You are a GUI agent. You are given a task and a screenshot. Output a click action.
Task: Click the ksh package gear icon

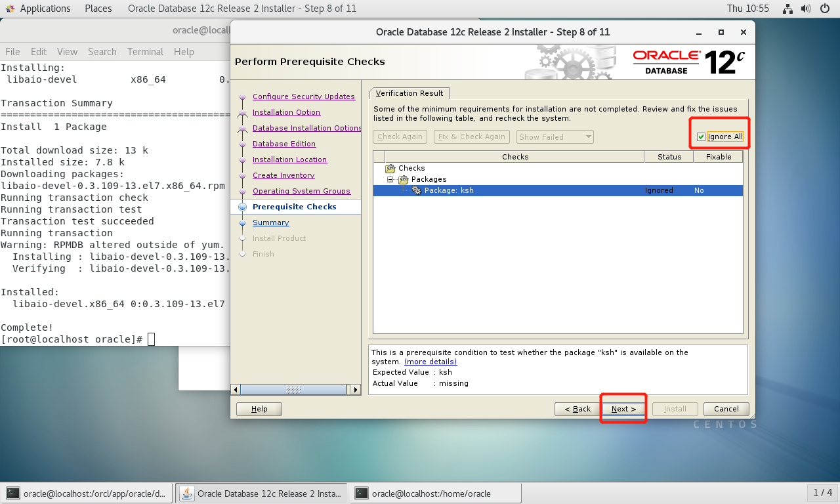(x=416, y=190)
